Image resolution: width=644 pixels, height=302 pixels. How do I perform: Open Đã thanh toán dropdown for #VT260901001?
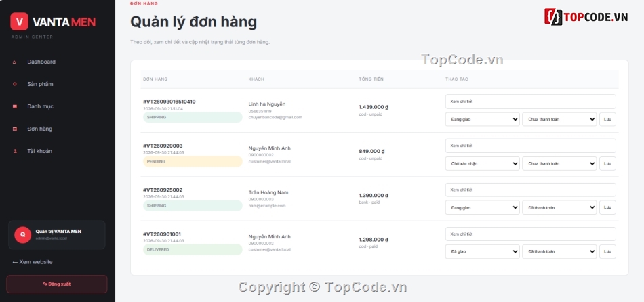click(559, 251)
